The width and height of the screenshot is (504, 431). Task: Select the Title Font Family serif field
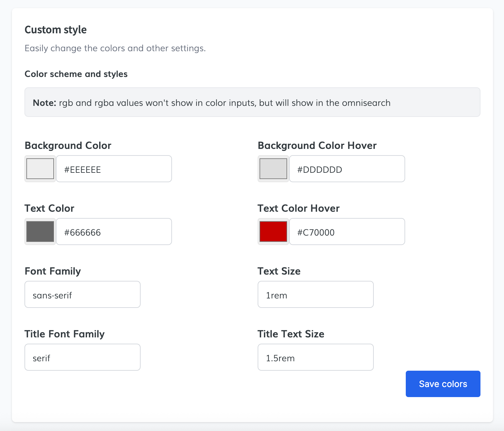pos(82,357)
